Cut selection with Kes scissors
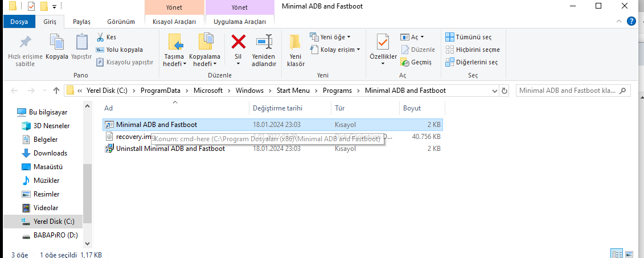The image size is (644, 258). [x=106, y=37]
